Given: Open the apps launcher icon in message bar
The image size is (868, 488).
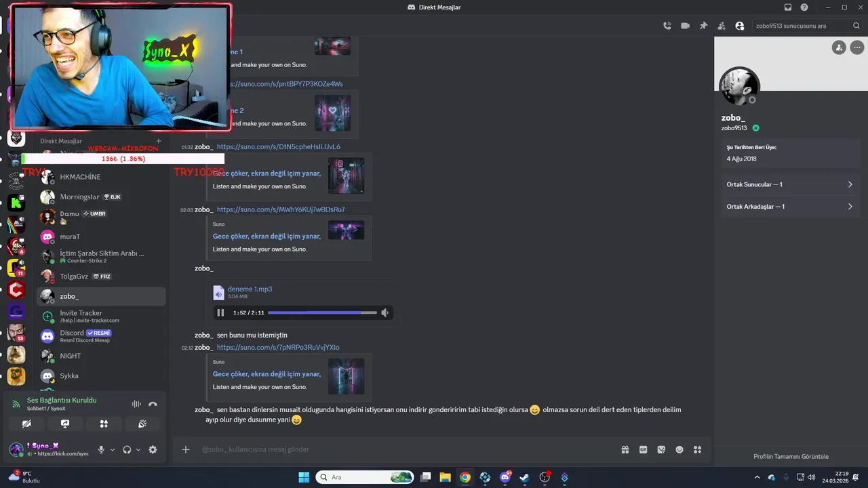Looking at the screenshot, I should 698,449.
